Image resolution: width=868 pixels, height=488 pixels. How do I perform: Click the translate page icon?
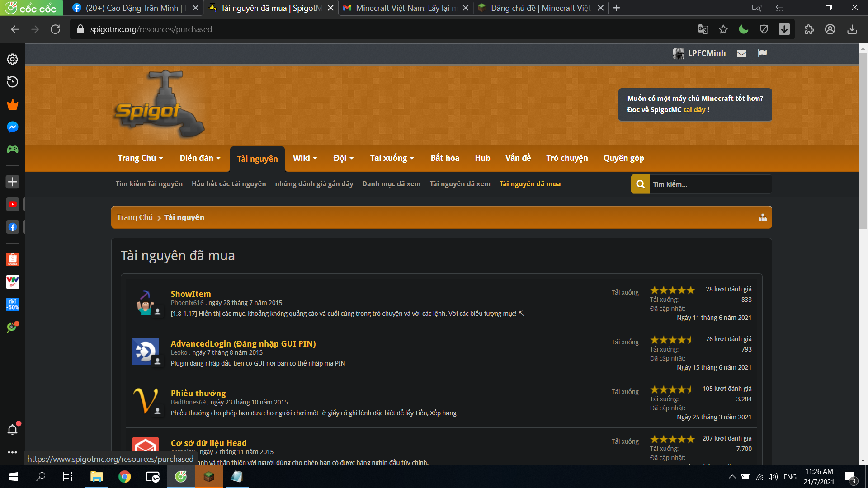(703, 29)
